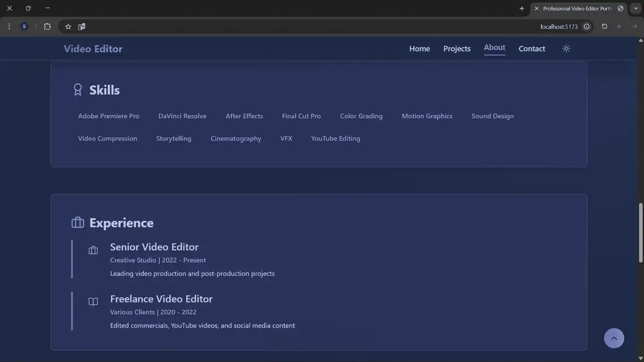View site information icon beside localhost:5173
Image resolution: width=644 pixels, height=362 pixels.
coord(587,26)
